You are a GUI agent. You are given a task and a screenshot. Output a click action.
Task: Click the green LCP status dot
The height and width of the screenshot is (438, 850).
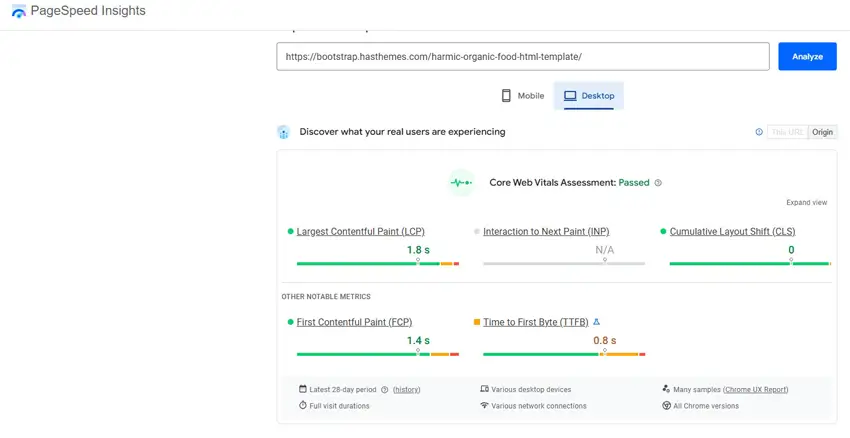tap(291, 231)
